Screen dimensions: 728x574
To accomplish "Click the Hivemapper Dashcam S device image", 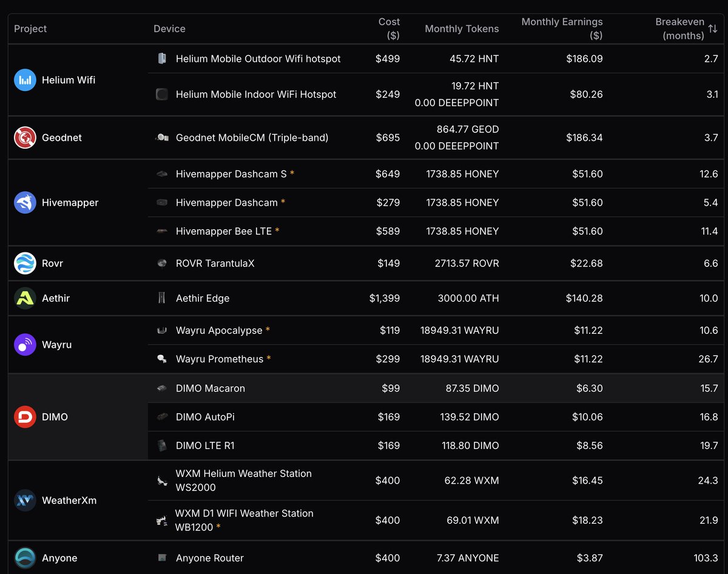I will pos(161,174).
